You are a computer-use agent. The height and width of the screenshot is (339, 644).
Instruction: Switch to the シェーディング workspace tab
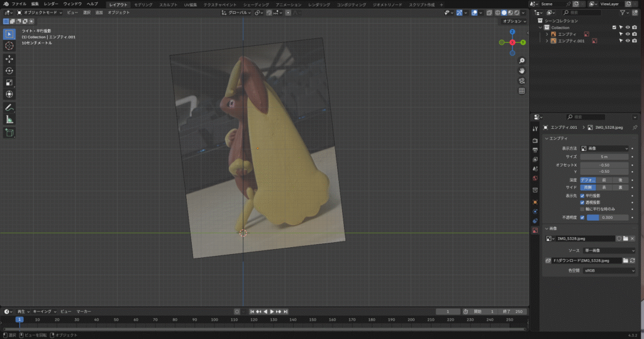click(256, 4)
